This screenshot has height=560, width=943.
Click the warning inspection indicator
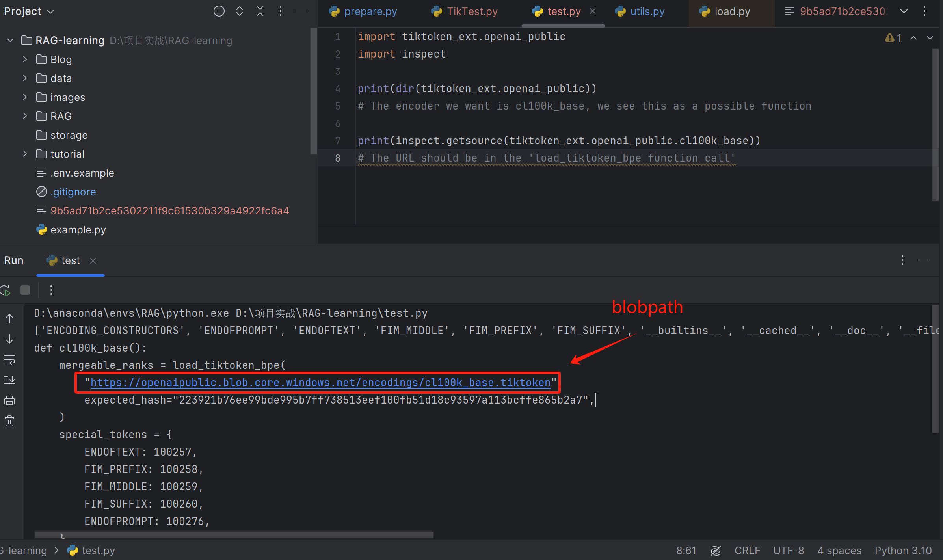[x=893, y=38]
